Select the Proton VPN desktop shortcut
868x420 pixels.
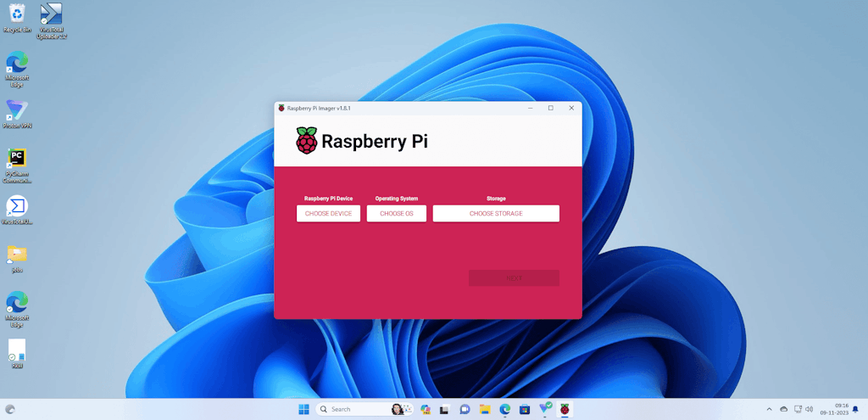tap(17, 115)
